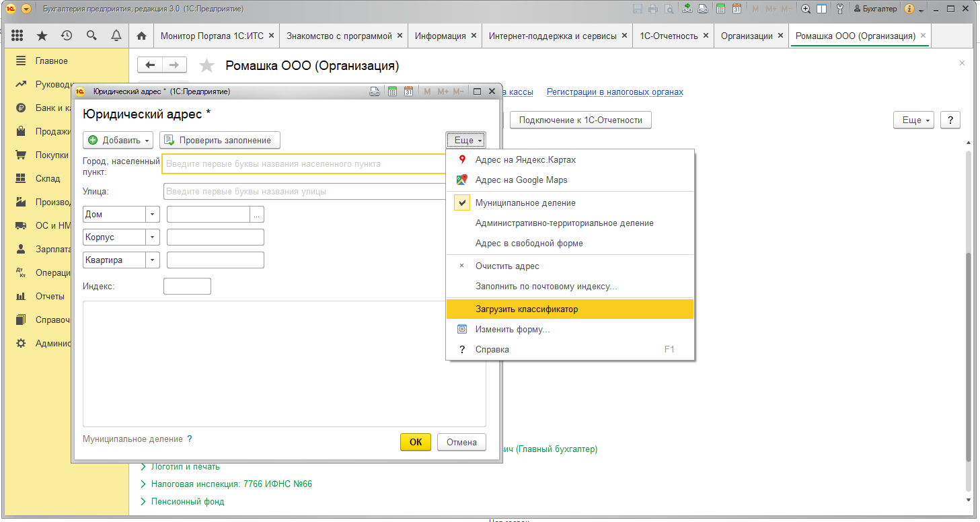Click send link icon in address dialog

tap(375, 91)
